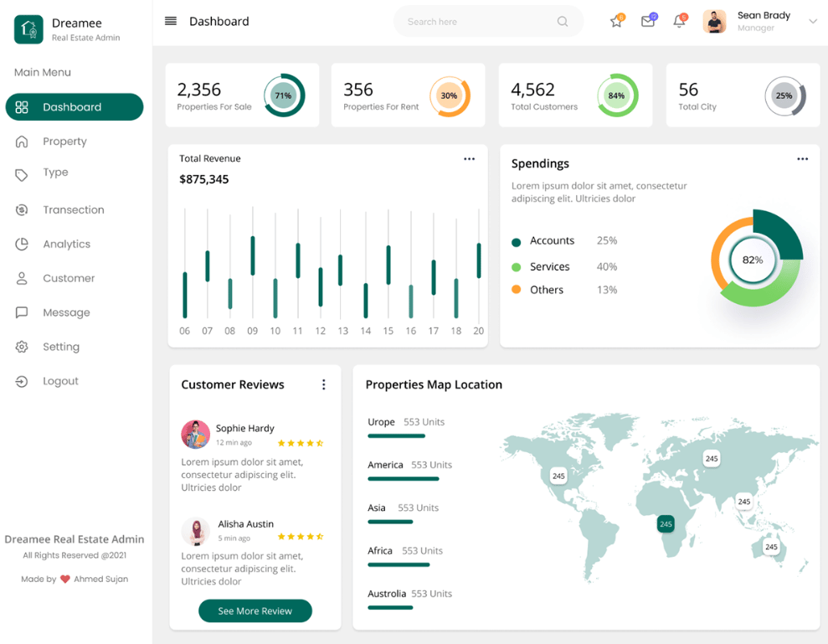828x644 pixels.
Task: Click the 245 marker on Australia
Action: [771, 548]
